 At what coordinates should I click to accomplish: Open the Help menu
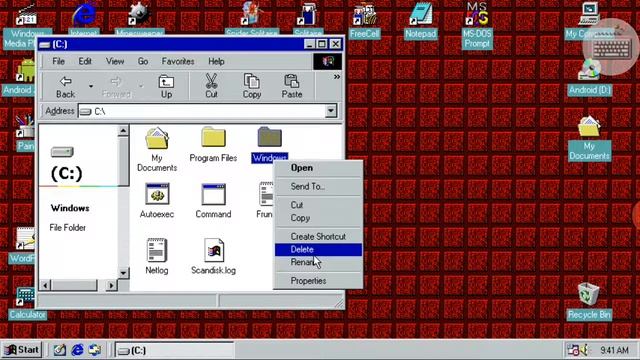pos(216,61)
